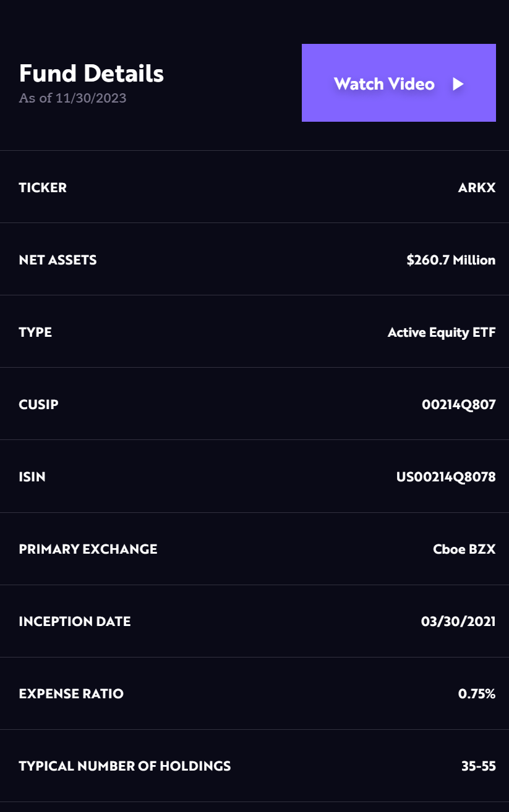Image resolution: width=509 pixels, height=812 pixels.
Task: Click the Fund Details heading
Action: click(92, 73)
